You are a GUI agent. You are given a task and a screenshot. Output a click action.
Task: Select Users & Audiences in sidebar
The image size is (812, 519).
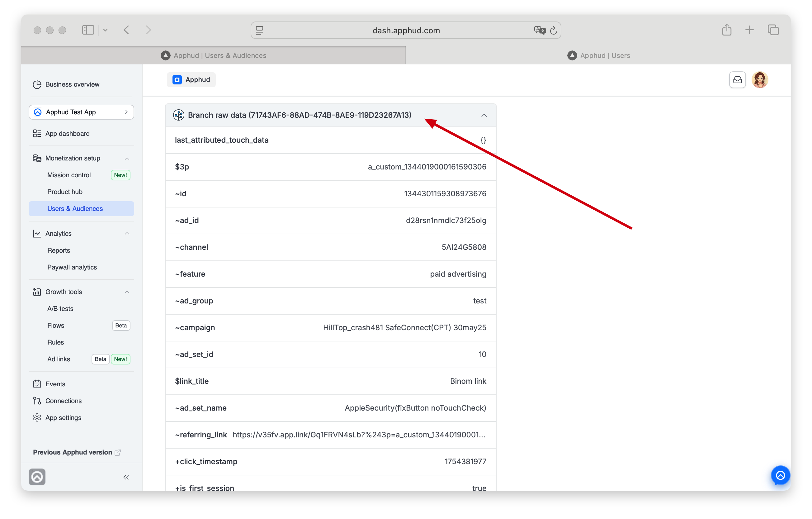pyautogui.click(x=81, y=208)
